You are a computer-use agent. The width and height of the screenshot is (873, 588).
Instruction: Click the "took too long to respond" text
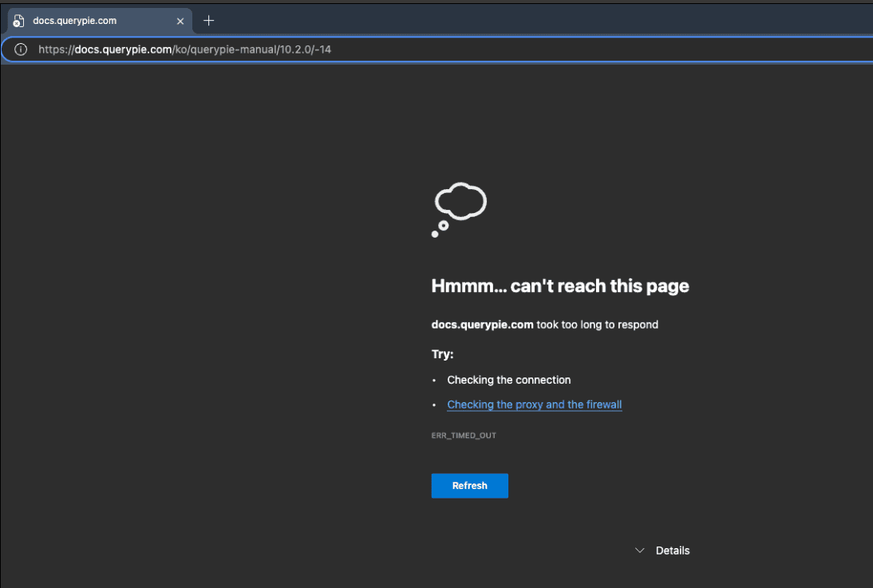click(x=597, y=325)
